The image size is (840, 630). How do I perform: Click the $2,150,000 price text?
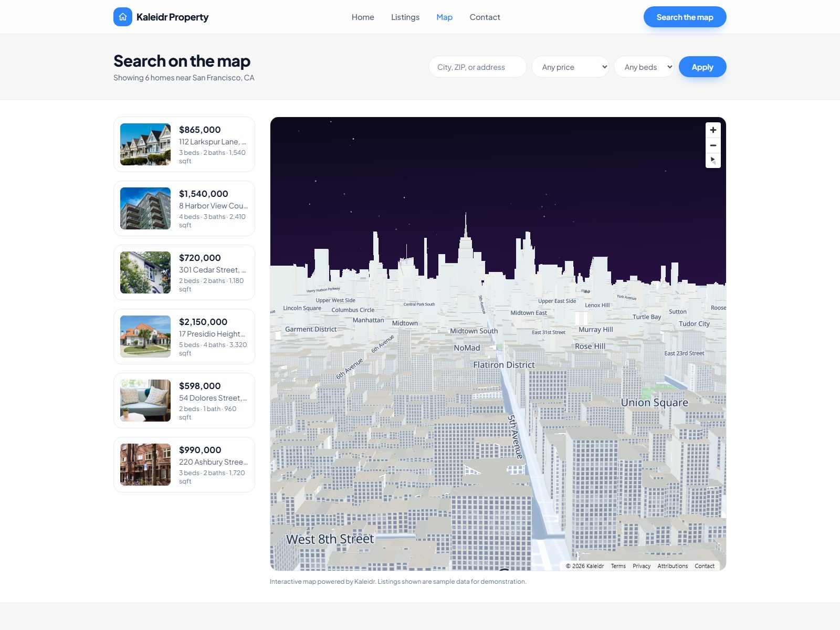click(203, 322)
